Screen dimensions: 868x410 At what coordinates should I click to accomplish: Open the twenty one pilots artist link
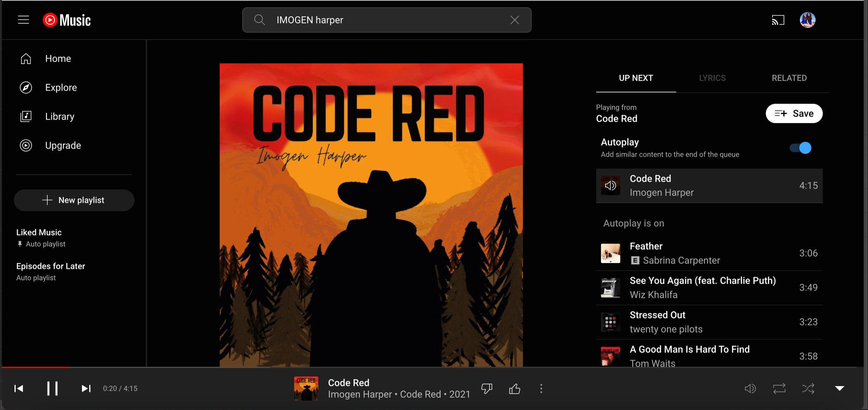coord(666,329)
